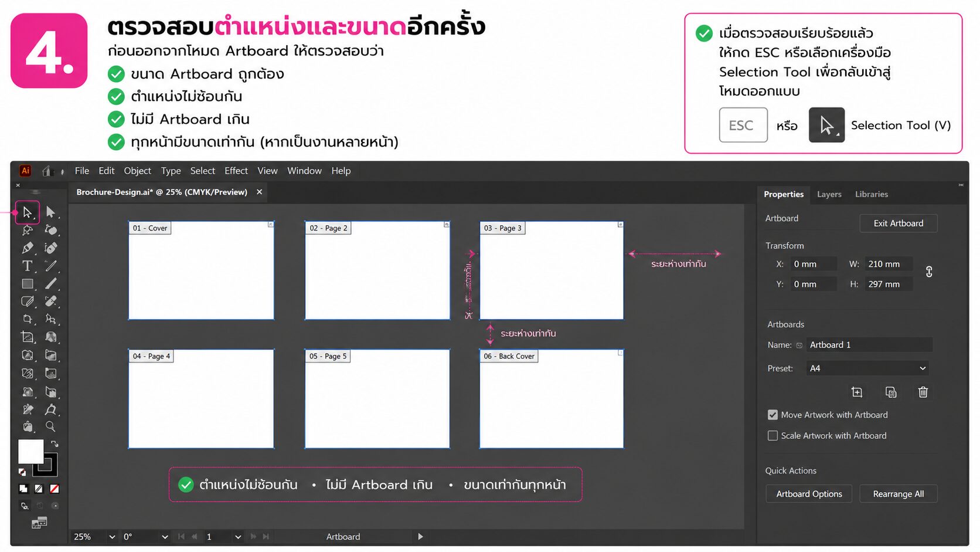The height and width of the screenshot is (552, 980).
Task: Open the Edit menu
Action: tap(107, 171)
